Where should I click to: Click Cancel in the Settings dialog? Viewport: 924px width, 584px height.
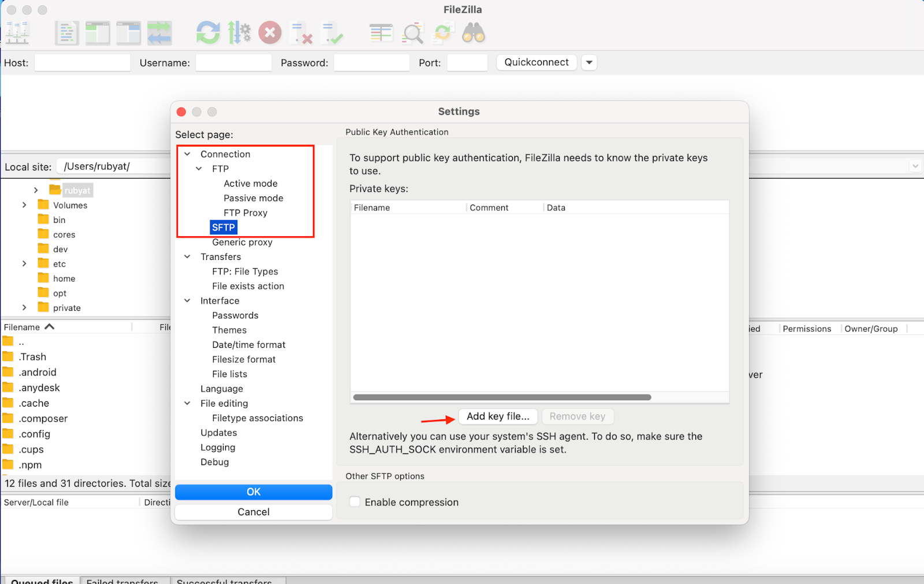(x=254, y=512)
